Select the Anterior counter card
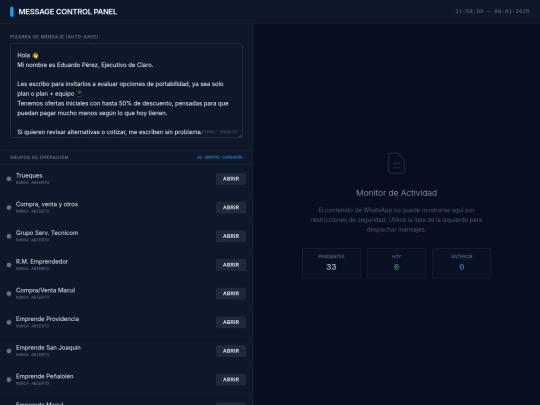 coord(461,263)
